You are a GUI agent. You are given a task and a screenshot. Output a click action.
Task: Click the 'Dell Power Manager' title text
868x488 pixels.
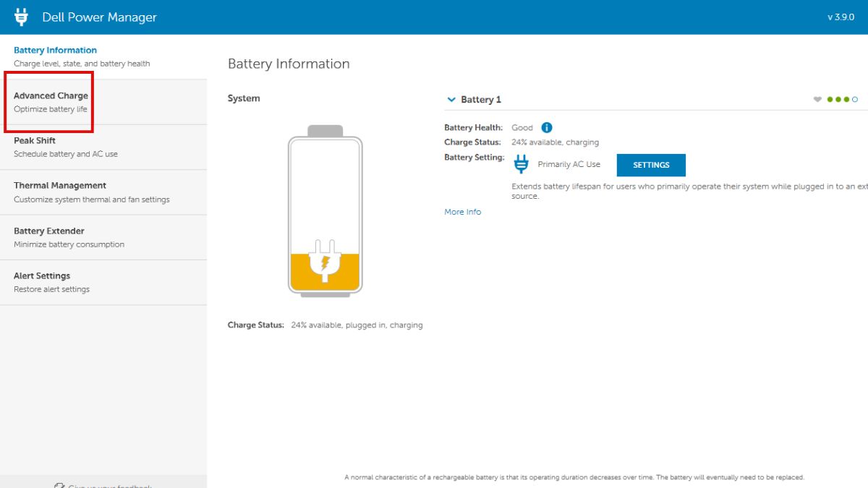[x=99, y=17]
